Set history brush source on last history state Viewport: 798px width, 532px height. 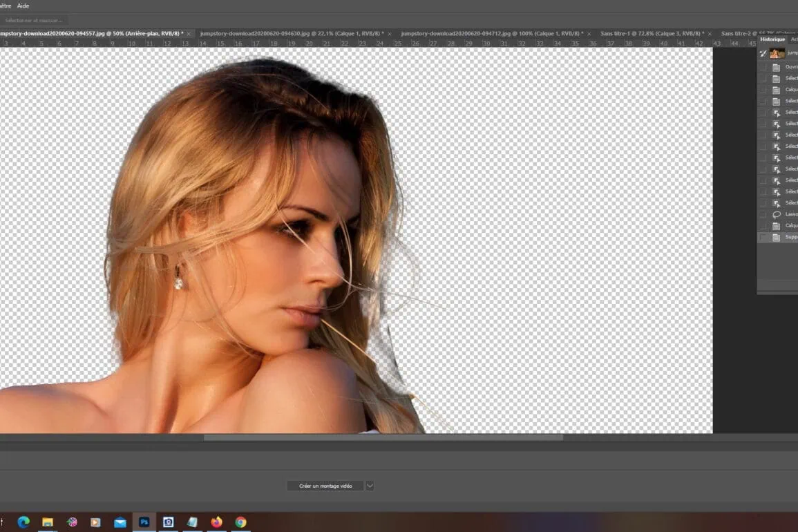point(763,237)
